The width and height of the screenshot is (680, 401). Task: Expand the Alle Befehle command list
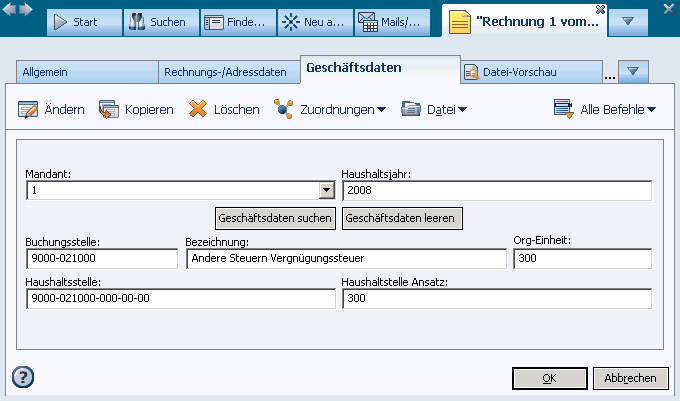[605, 109]
